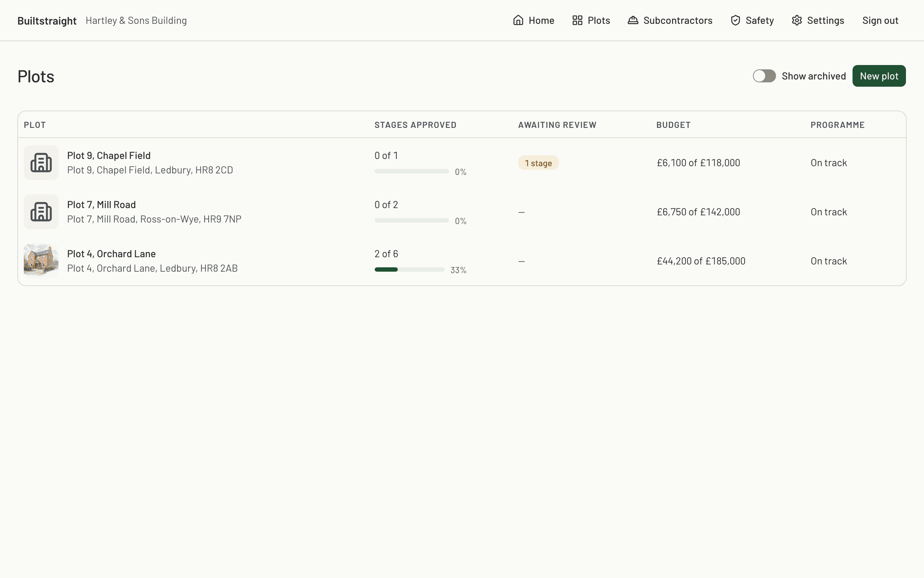Click '2 of 6' stages approved text
Image resolution: width=924 pixels, height=578 pixels.
click(x=387, y=254)
